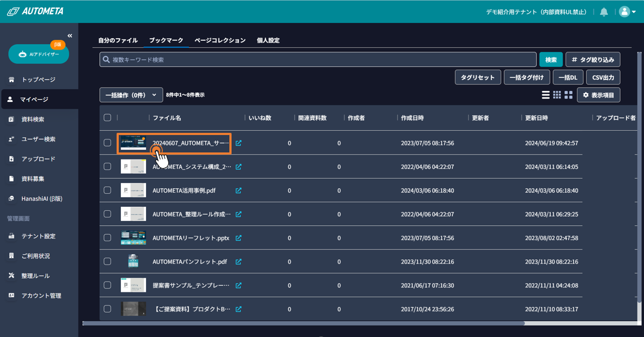Collapse the left sidebar with double-chevron icon
This screenshot has width=644, height=337.
(70, 36)
